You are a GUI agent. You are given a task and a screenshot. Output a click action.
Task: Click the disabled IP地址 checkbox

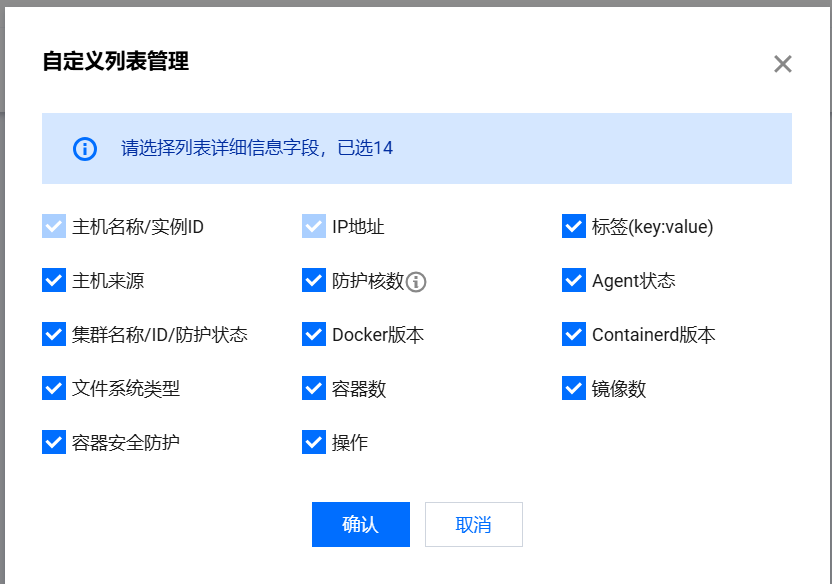pyautogui.click(x=314, y=227)
